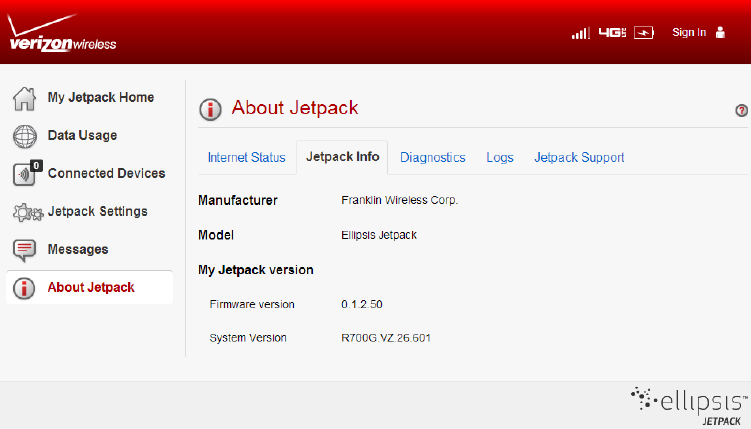Click the Ellipsis Jetpack logo in footer
Image resolution: width=751 pixels, height=429 pixels.
coord(690,406)
